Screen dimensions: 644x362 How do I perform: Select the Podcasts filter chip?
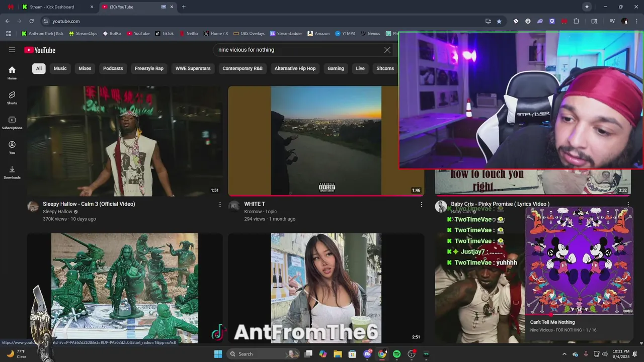tap(113, 68)
